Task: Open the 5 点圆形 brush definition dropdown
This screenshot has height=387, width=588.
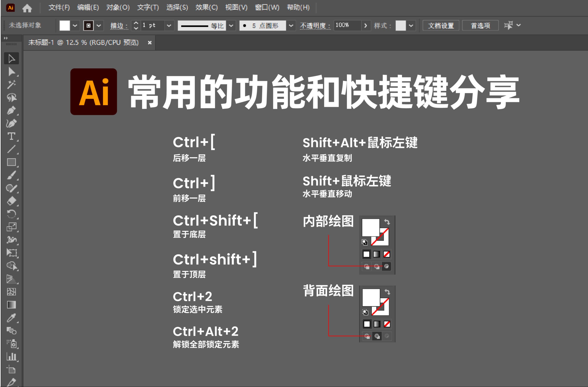Action: [291, 25]
